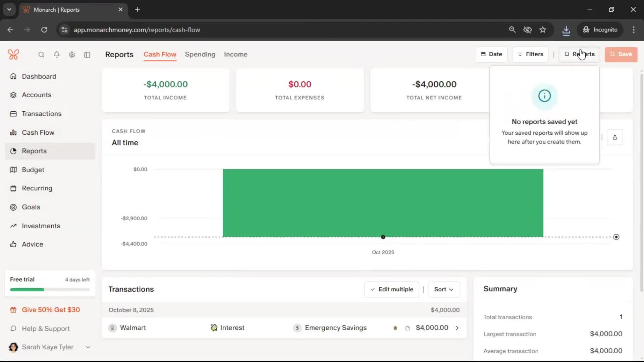Toggle Edit multiple selection mode
The image size is (644, 362).
tap(391, 289)
